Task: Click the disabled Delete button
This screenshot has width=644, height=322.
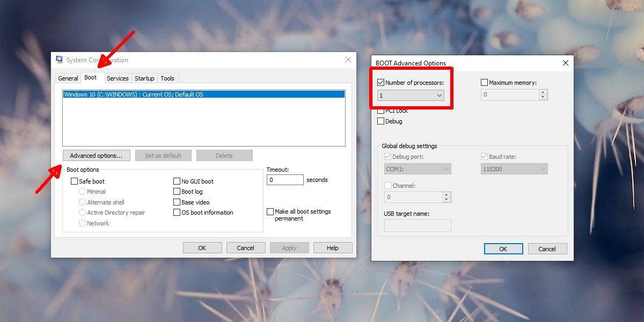Action: point(224,156)
